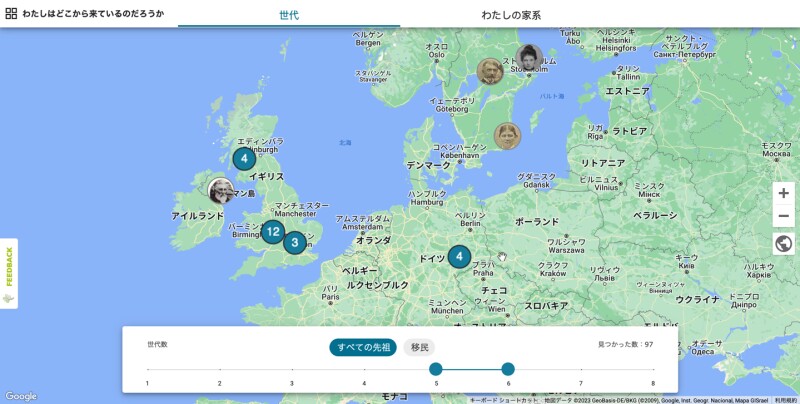Click the slider handle at generation 5
This screenshot has width=800, height=404.
click(436, 369)
